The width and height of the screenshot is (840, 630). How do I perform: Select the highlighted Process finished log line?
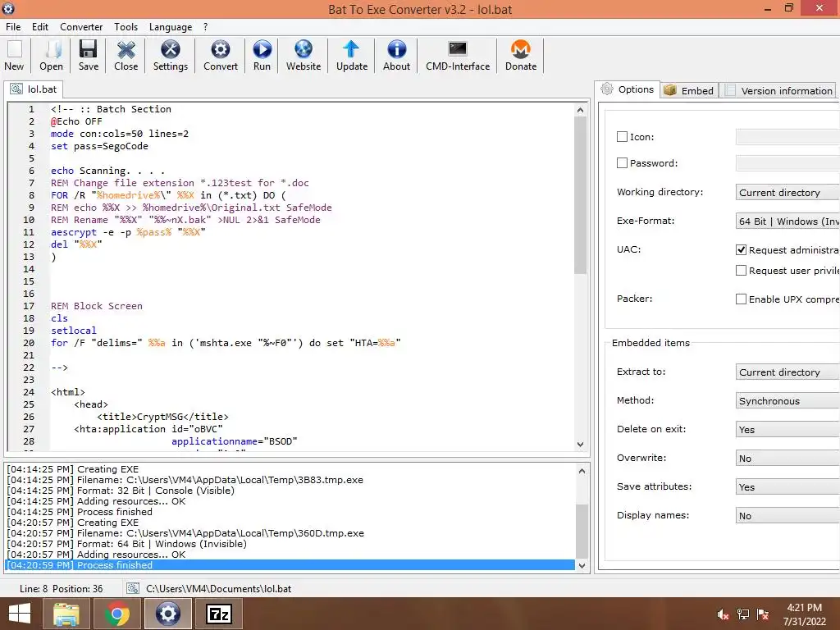[x=290, y=565]
